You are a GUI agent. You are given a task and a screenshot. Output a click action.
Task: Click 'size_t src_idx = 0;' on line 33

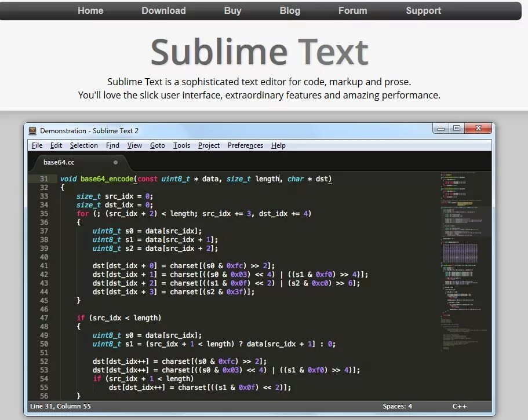pos(115,196)
